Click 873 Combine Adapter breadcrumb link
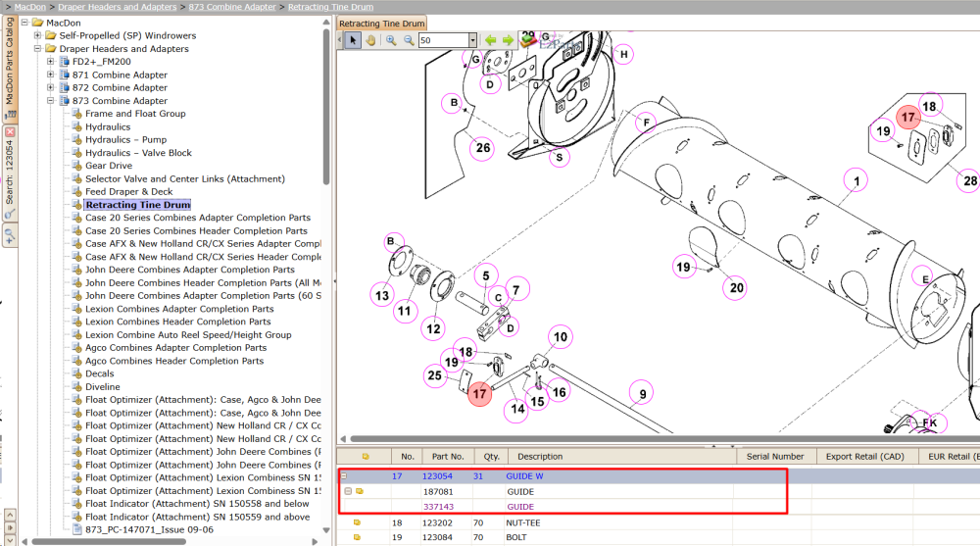The width and height of the screenshot is (980, 546). (x=232, y=7)
